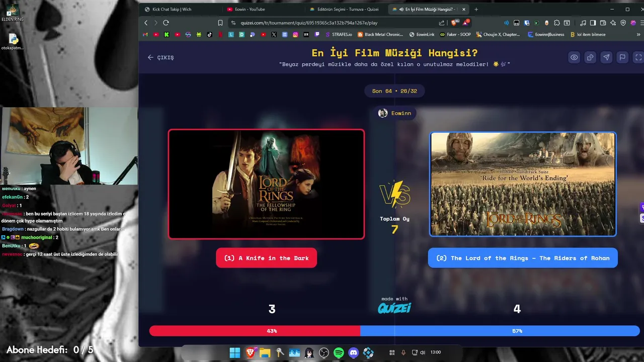644x362 pixels.
Task: Open Brave Rewards triangle icon
Action: pyautogui.click(x=466, y=22)
